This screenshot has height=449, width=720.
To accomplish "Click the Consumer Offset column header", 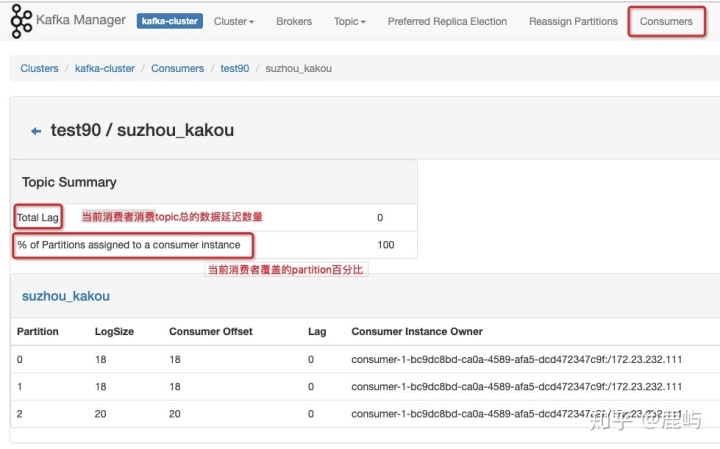I will [211, 331].
